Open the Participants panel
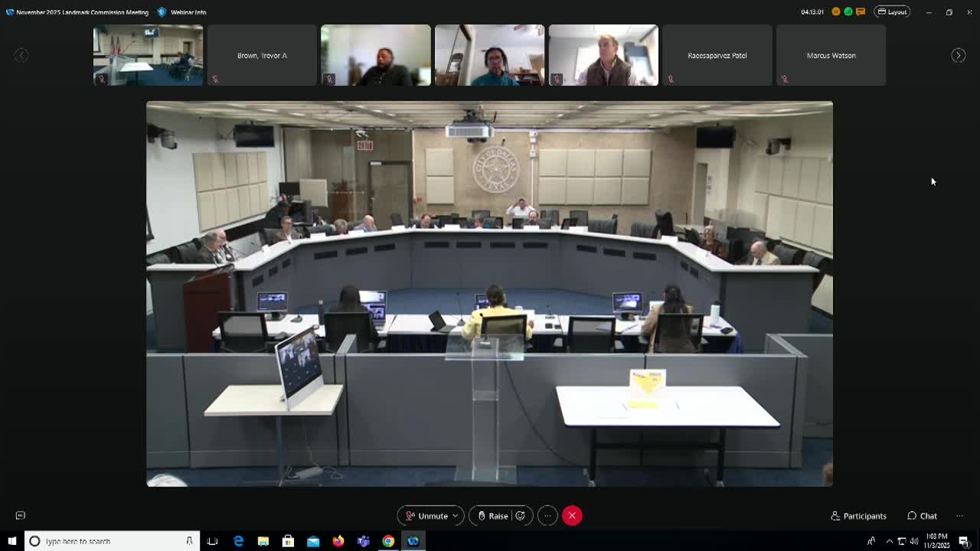 tap(857, 516)
